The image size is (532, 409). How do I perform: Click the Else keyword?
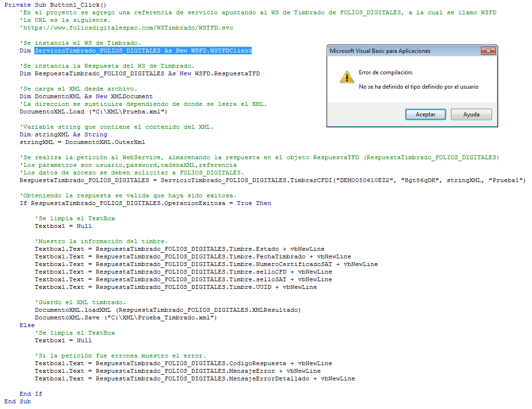(27, 325)
